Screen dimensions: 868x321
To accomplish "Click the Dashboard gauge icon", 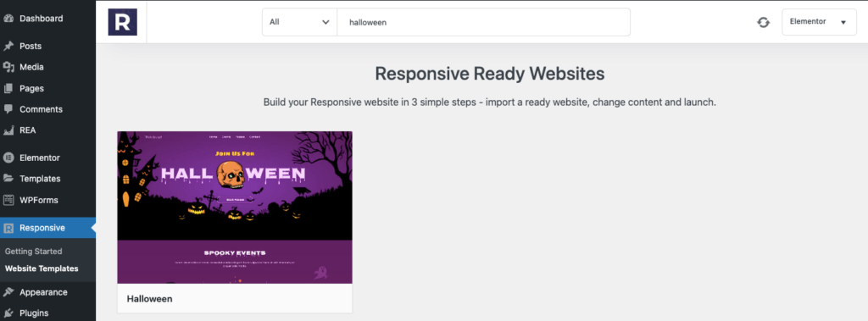I will (x=8, y=19).
